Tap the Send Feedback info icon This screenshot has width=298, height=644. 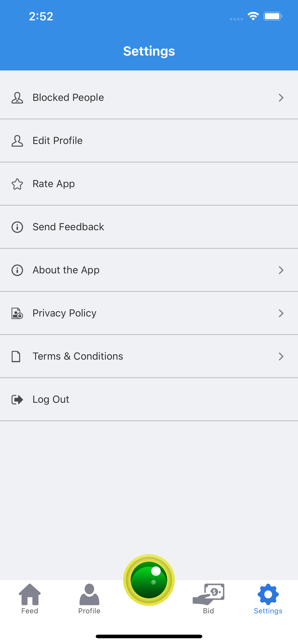tap(17, 227)
